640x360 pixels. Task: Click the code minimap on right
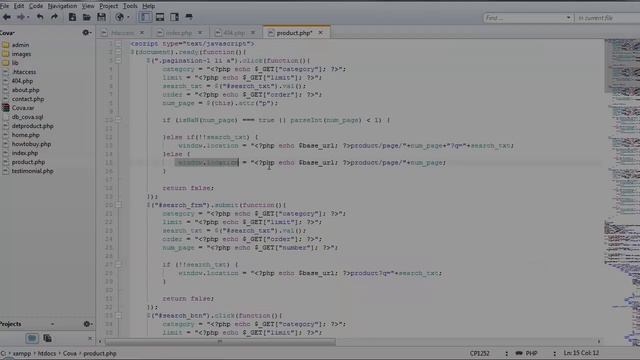tap(622, 192)
